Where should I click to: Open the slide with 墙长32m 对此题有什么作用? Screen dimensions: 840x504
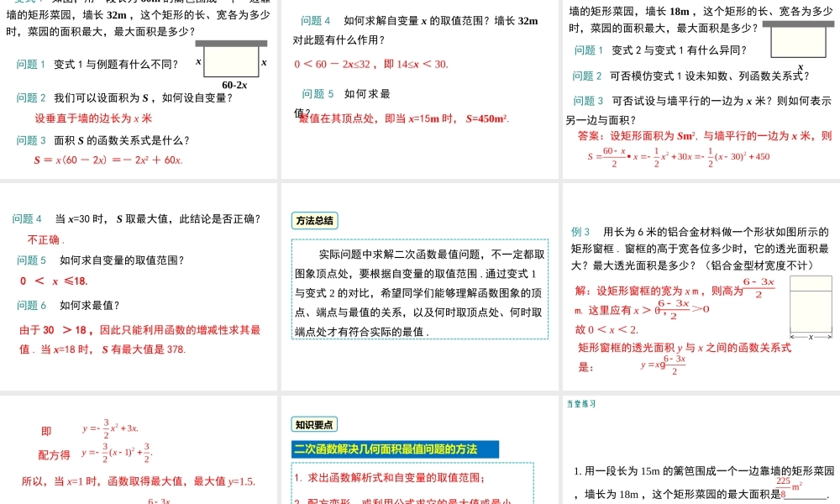click(419, 88)
